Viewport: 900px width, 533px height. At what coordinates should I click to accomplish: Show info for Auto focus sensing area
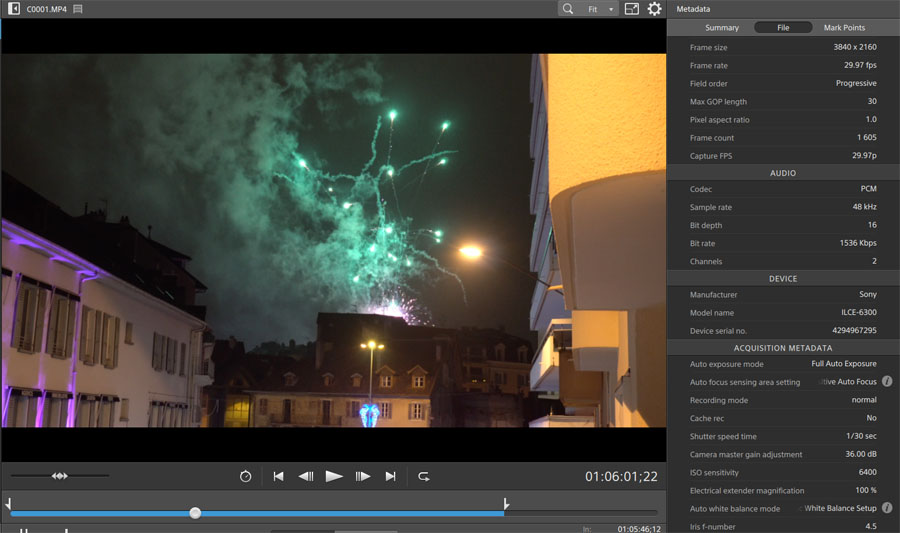(887, 381)
